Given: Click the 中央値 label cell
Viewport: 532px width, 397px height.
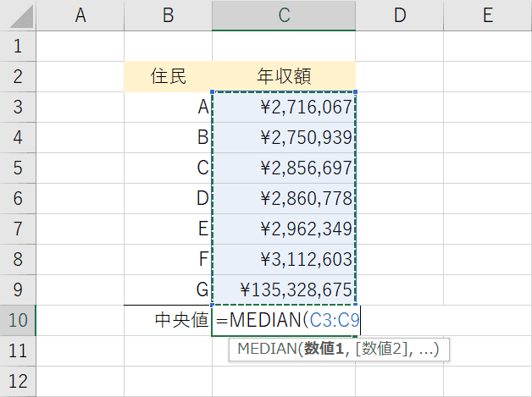Looking at the screenshot, I should pyautogui.click(x=168, y=320).
